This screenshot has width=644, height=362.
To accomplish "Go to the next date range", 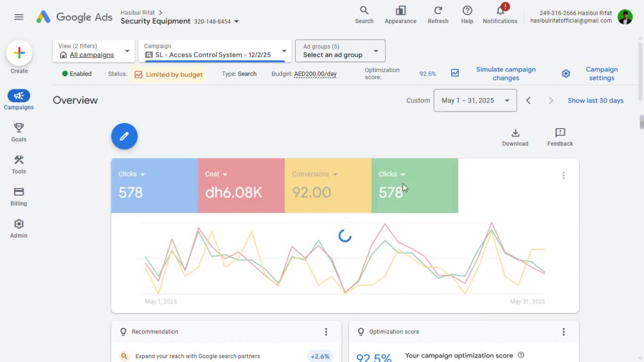I will [x=551, y=100].
